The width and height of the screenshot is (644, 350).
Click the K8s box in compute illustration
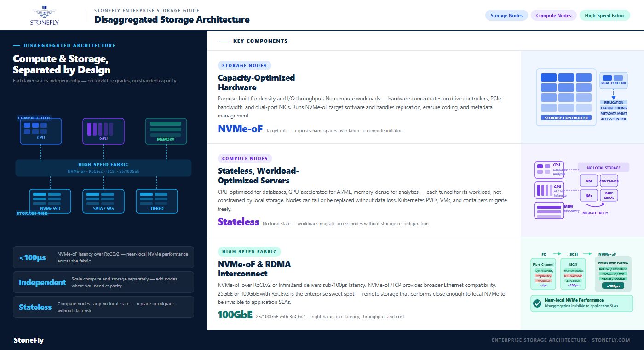click(589, 196)
